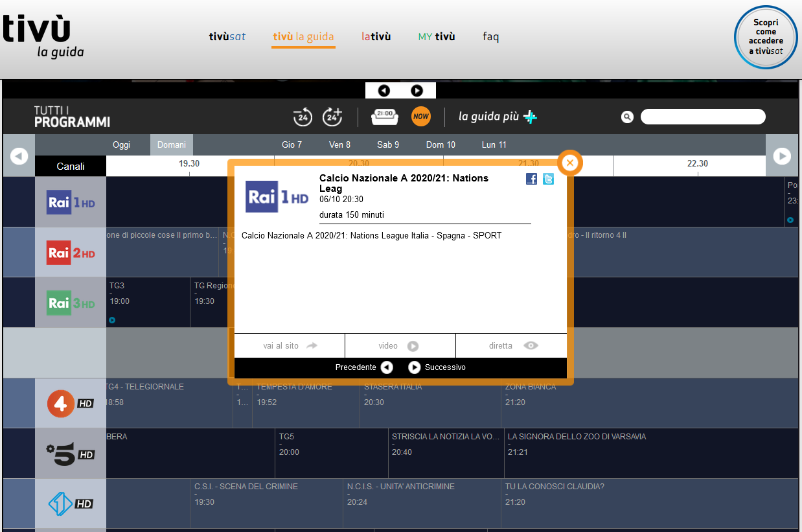Click the play indicator under TG3
This screenshot has height=532, width=802.
[x=112, y=319]
